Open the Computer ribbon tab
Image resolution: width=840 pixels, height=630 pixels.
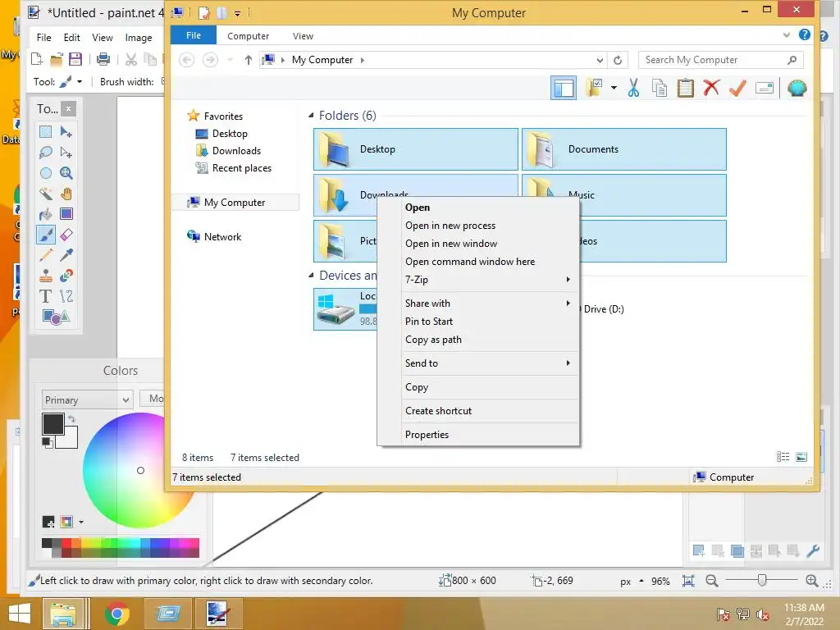click(x=248, y=36)
